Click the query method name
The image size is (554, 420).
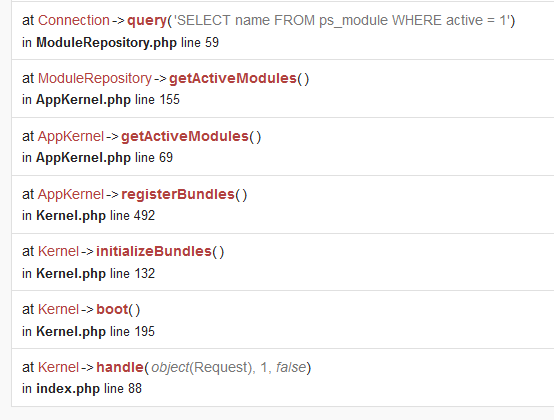(147, 21)
